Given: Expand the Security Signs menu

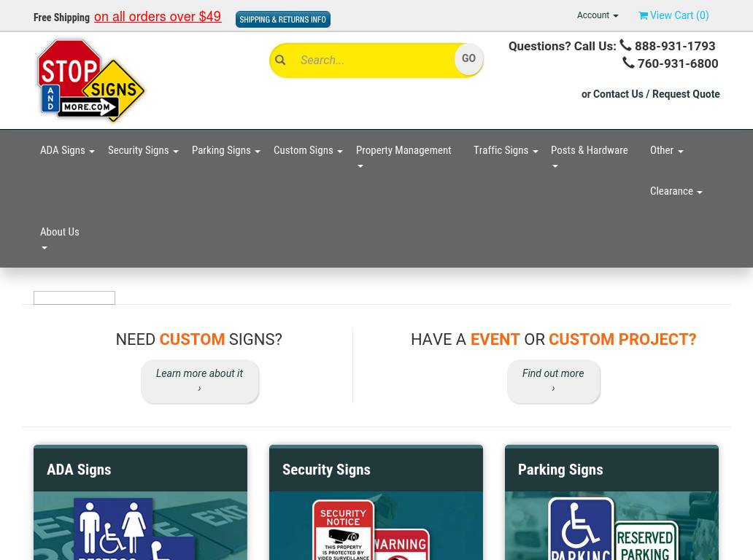Looking at the screenshot, I should pyautogui.click(x=142, y=150).
